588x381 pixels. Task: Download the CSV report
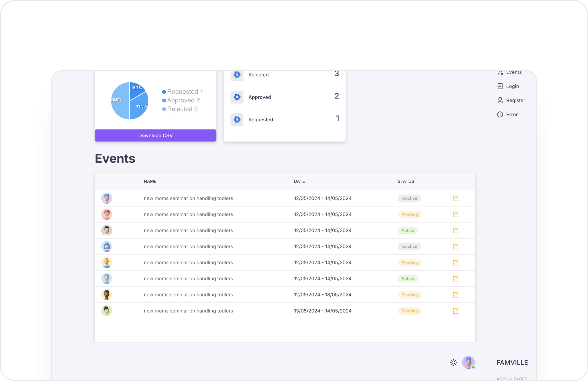coord(155,135)
